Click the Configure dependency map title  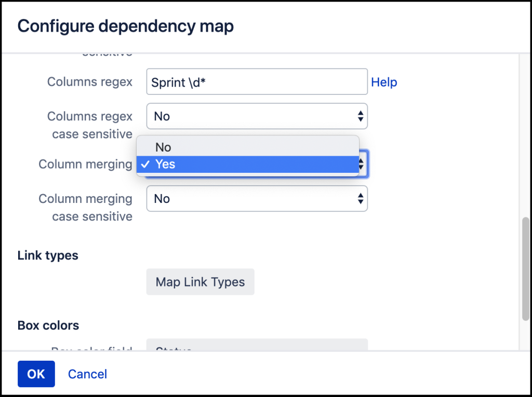click(x=126, y=26)
